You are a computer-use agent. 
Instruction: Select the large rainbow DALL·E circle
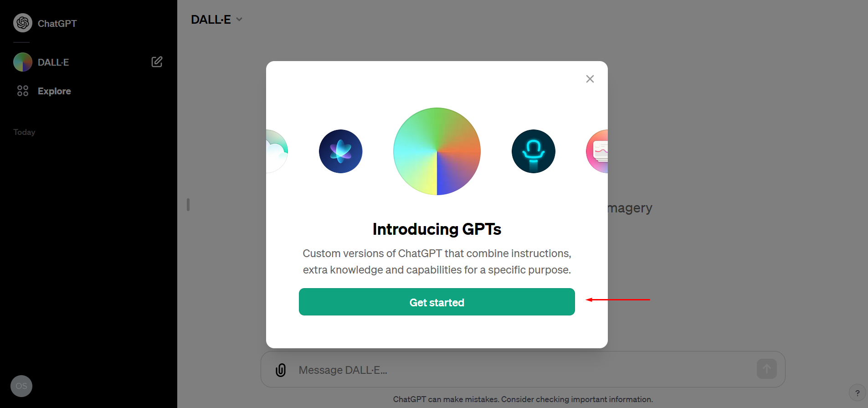click(x=437, y=151)
